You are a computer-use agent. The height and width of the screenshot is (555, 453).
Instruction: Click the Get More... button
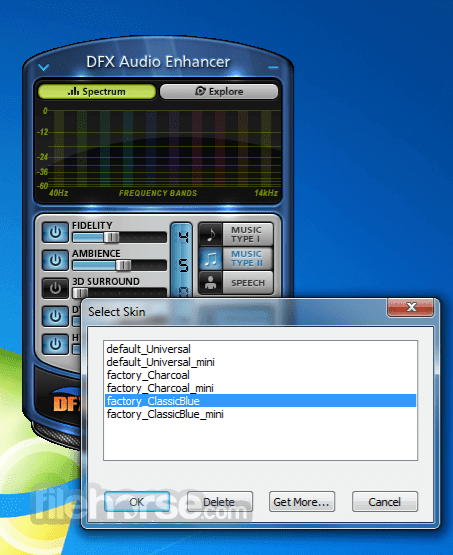click(302, 502)
